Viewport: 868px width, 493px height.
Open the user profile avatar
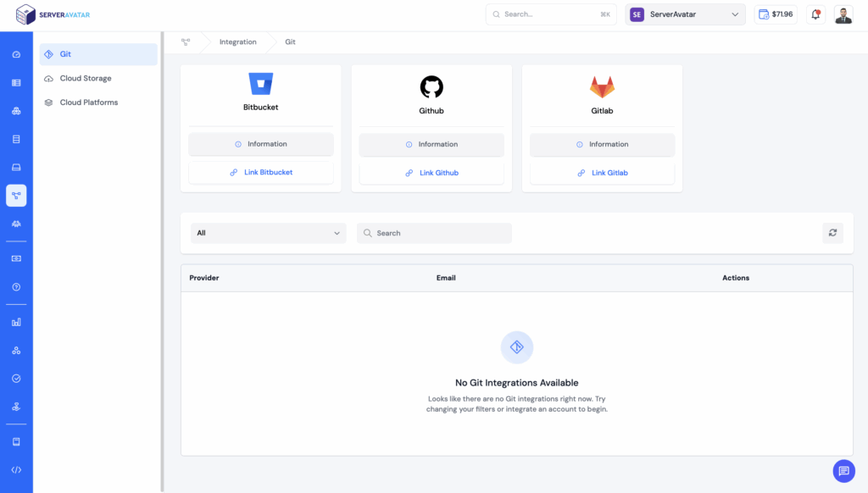point(843,14)
